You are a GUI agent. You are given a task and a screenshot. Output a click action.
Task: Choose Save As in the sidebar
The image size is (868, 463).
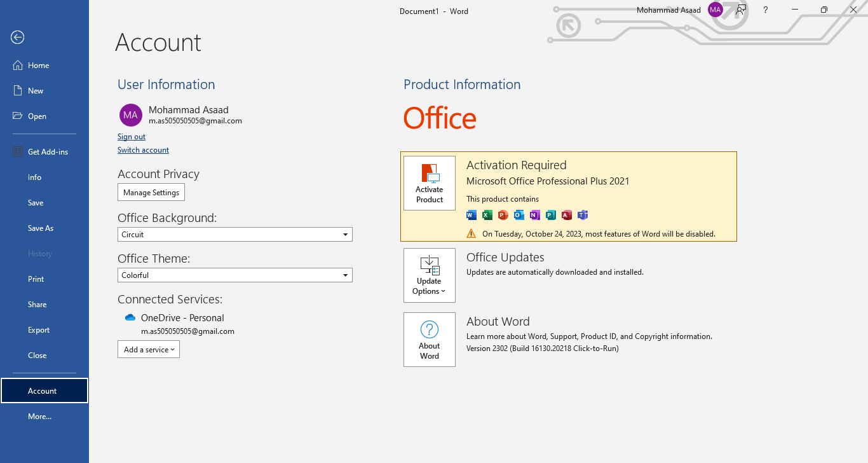point(44,228)
